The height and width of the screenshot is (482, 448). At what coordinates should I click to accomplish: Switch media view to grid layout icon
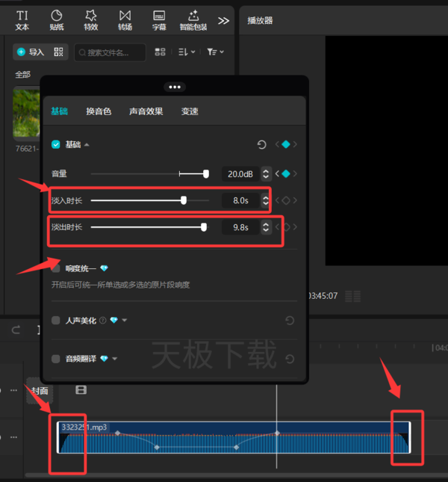coord(160,52)
